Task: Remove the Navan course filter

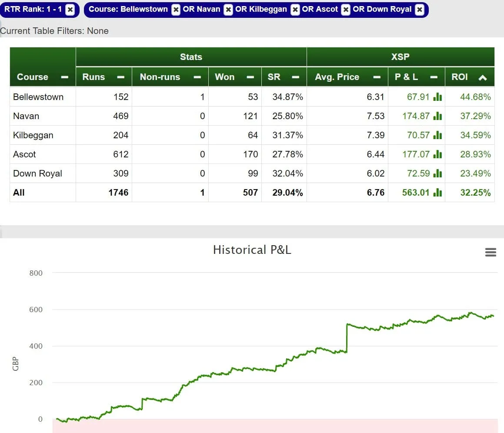Action: 228,10
